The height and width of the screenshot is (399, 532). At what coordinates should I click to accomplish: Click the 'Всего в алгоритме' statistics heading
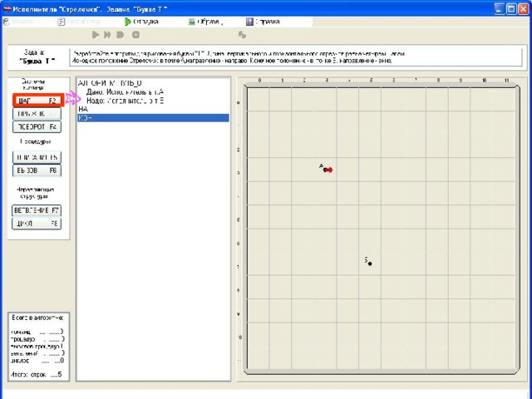tap(37, 318)
